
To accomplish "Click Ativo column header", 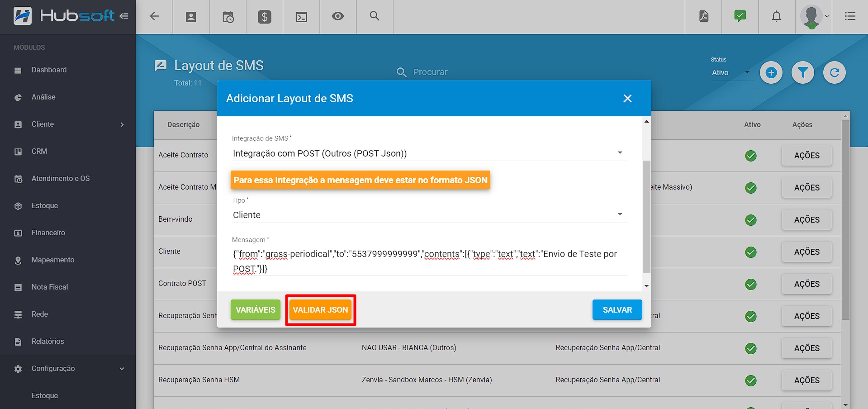I will (x=752, y=124).
